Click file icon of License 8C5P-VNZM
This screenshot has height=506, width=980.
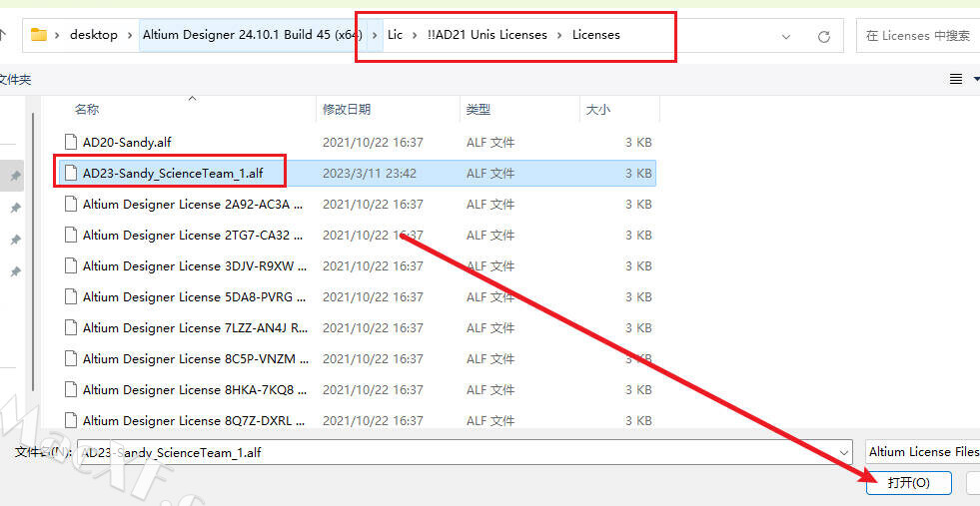71,358
